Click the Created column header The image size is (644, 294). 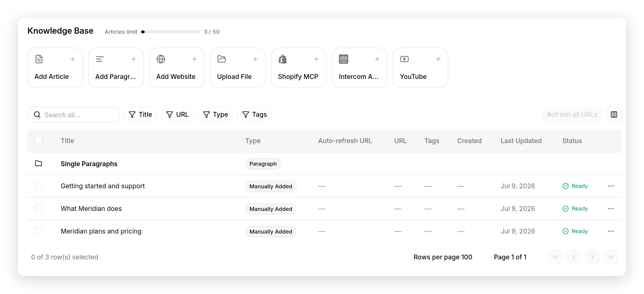(x=469, y=141)
